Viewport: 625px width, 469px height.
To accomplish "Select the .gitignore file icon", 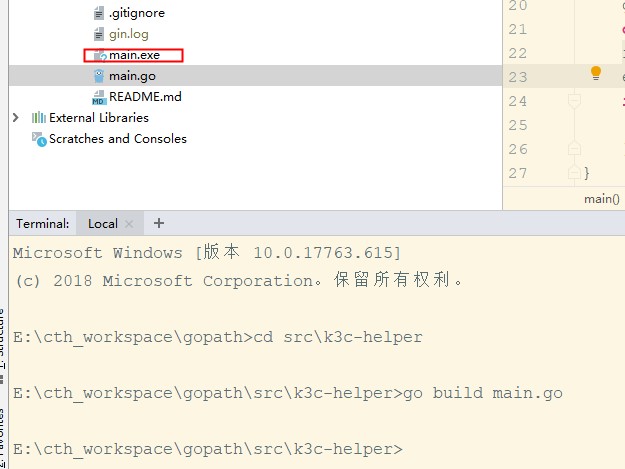I will pyautogui.click(x=98, y=13).
